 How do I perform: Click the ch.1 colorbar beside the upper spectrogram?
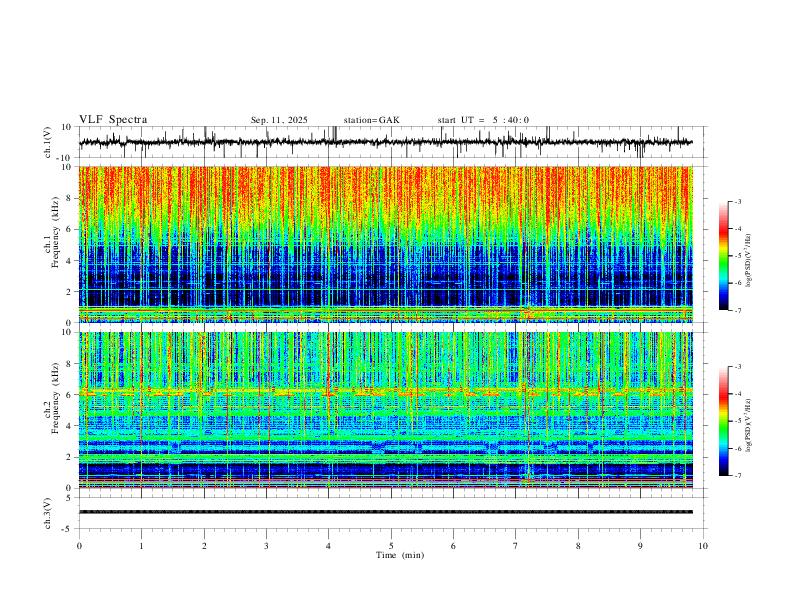[723, 256]
